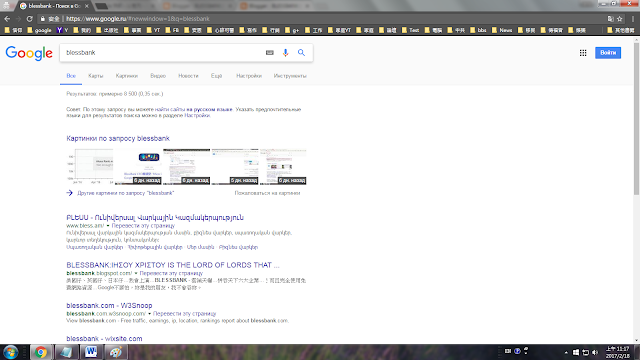Open 'Картинки по запросу blessbank' link
The image size is (640, 360).
click(x=118, y=138)
